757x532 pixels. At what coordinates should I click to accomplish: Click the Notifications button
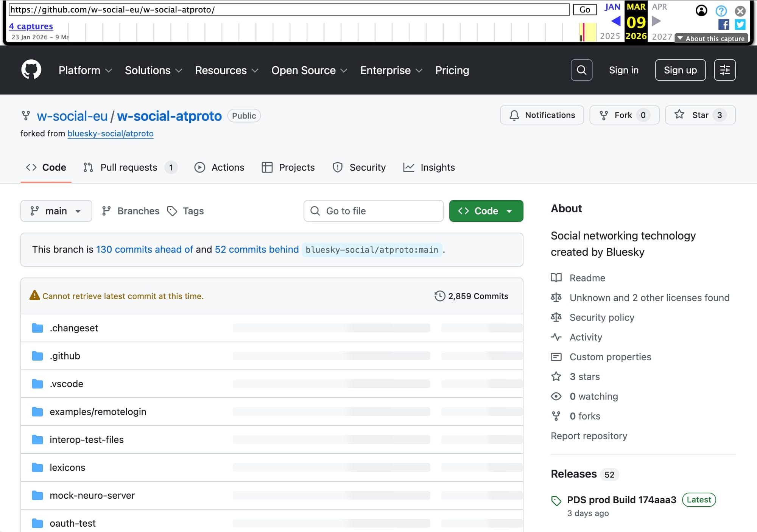pyautogui.click(x=542, y=115)
